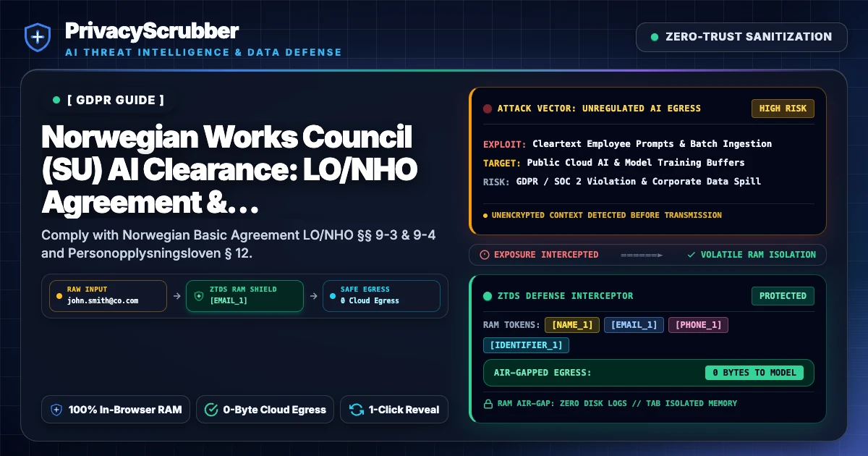Click the shield icon in ZTDS RAM SHIELD box
This screenshot has width=868, height=456.
(x=199, y=295)
